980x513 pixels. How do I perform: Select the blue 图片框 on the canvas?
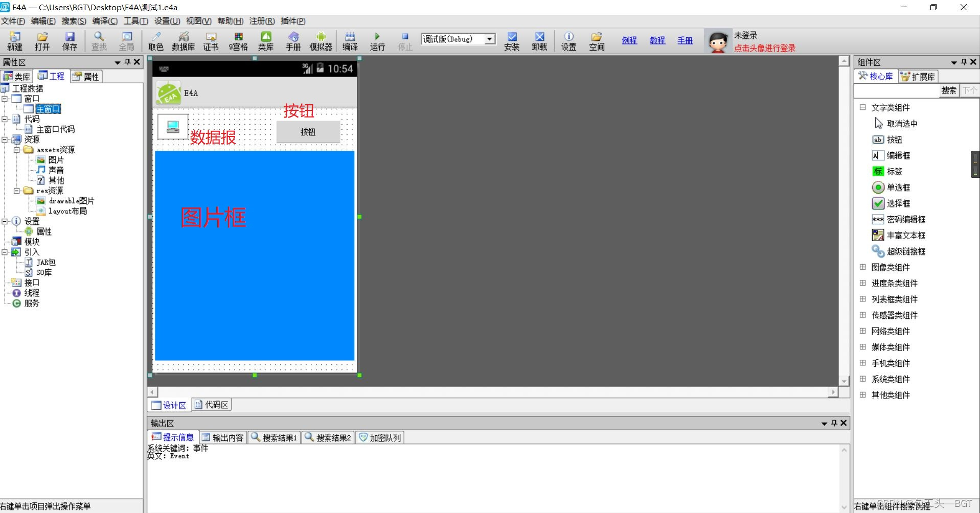click(255, 255)
